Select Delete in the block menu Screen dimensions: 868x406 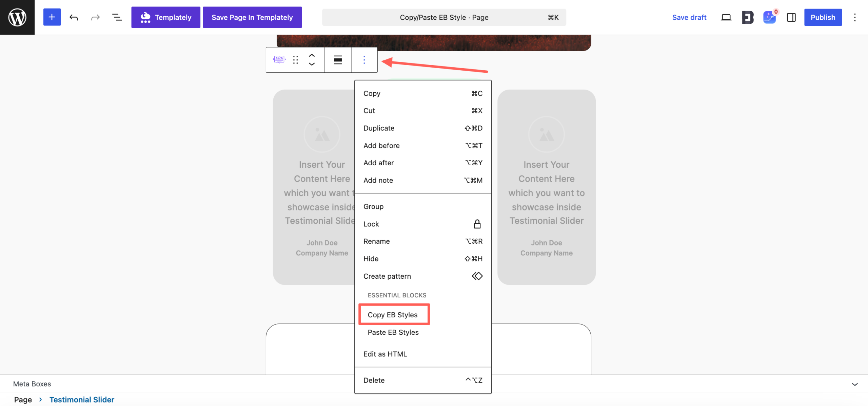click(423, 380)
